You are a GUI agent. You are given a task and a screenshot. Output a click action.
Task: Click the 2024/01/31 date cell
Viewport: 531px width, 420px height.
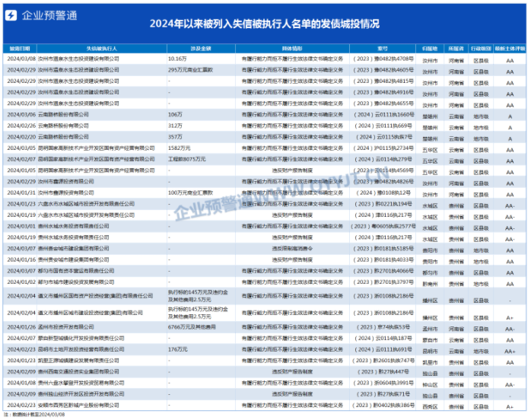(21, 192)
